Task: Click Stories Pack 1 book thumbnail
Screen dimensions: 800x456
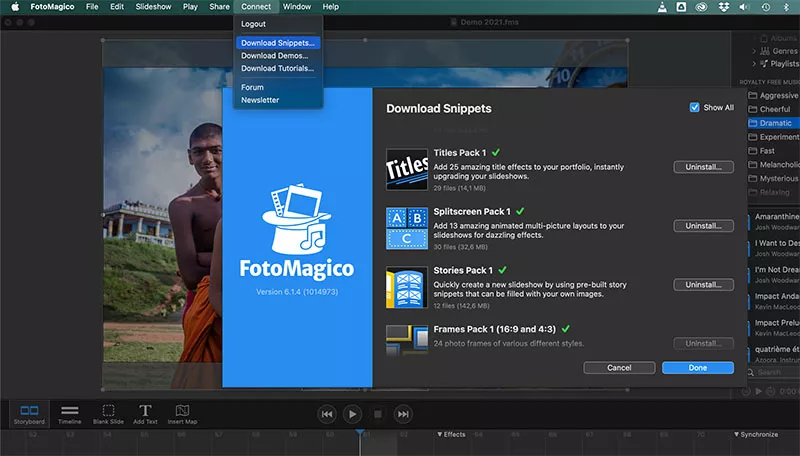Action: pos(407,287)
